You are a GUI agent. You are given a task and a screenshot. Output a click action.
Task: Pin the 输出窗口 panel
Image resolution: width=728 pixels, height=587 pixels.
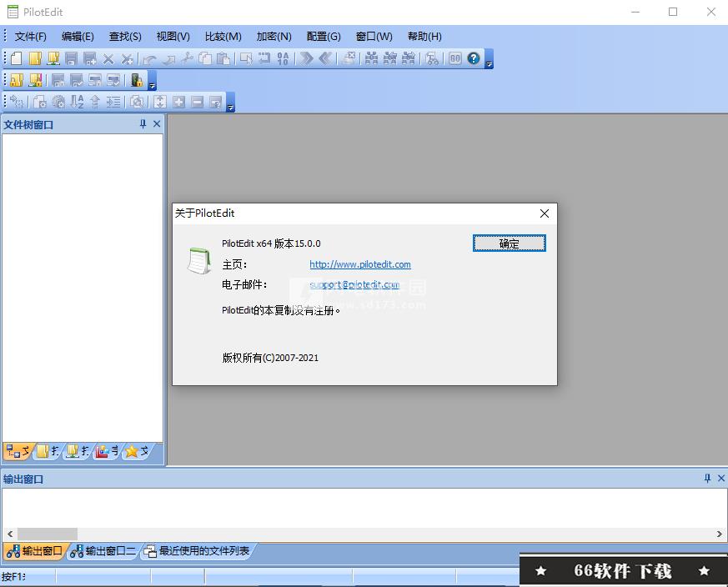707,479
